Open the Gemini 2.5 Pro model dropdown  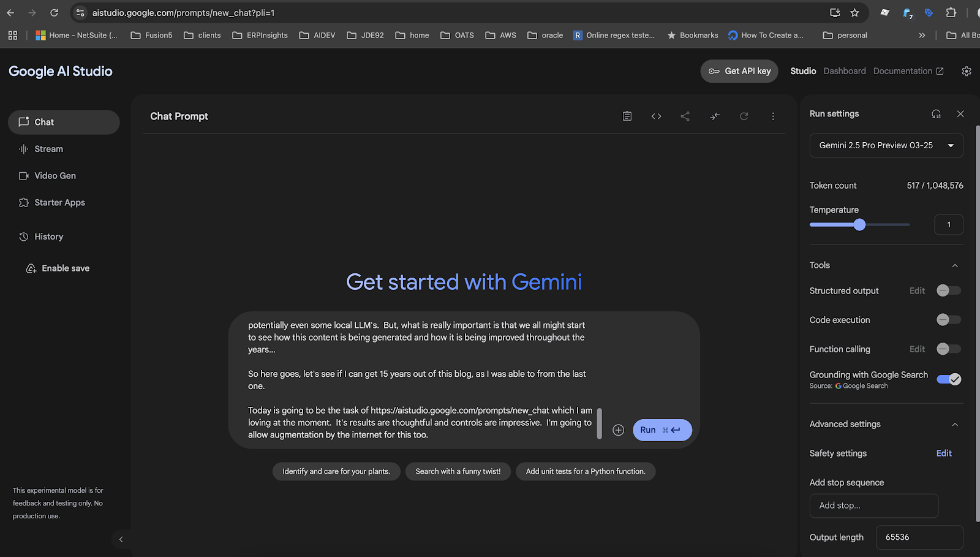(886, 145)
